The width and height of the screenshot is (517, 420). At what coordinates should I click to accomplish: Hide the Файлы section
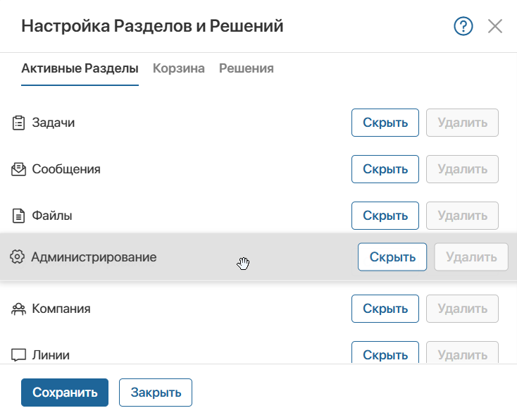(385, 216)
